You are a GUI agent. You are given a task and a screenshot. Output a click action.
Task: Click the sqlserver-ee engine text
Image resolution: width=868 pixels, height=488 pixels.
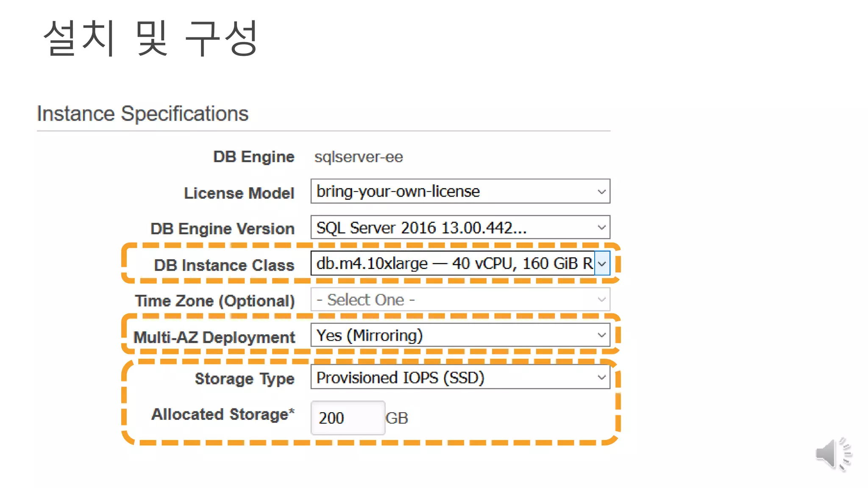(x=359, y=157)
